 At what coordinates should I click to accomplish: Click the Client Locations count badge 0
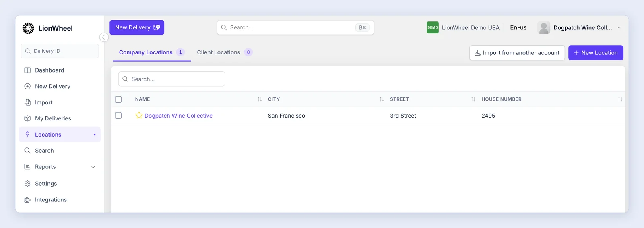[x=248, y=52]
